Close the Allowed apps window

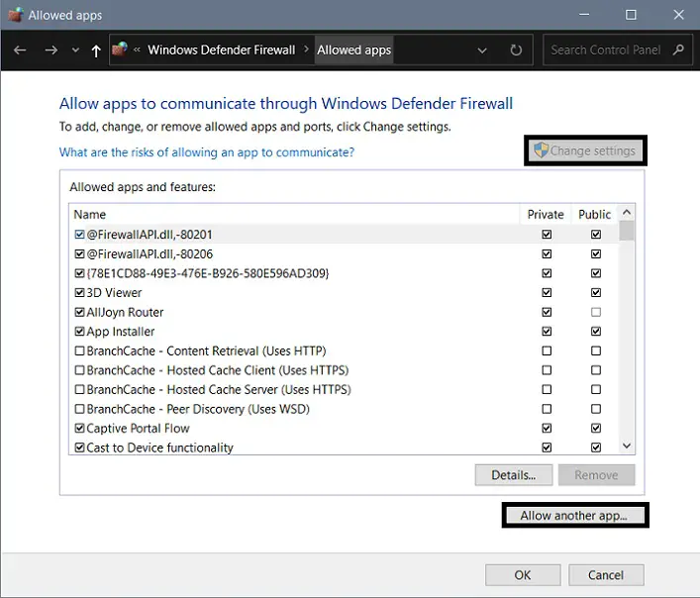click(x=678, y=15)
